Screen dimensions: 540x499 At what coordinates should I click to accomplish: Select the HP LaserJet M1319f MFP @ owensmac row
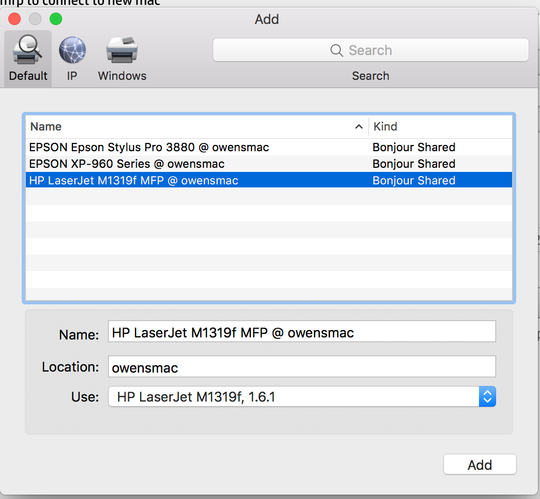click(x=269, y=180)
